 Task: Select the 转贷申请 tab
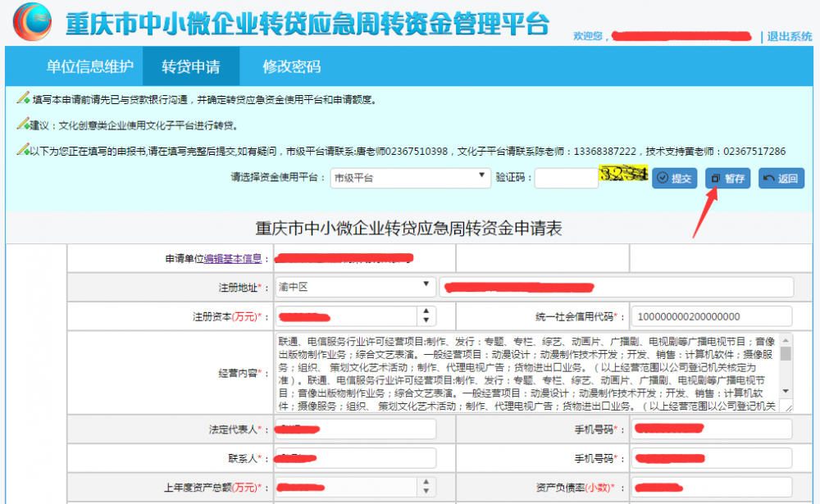click(x=190, y=66)
